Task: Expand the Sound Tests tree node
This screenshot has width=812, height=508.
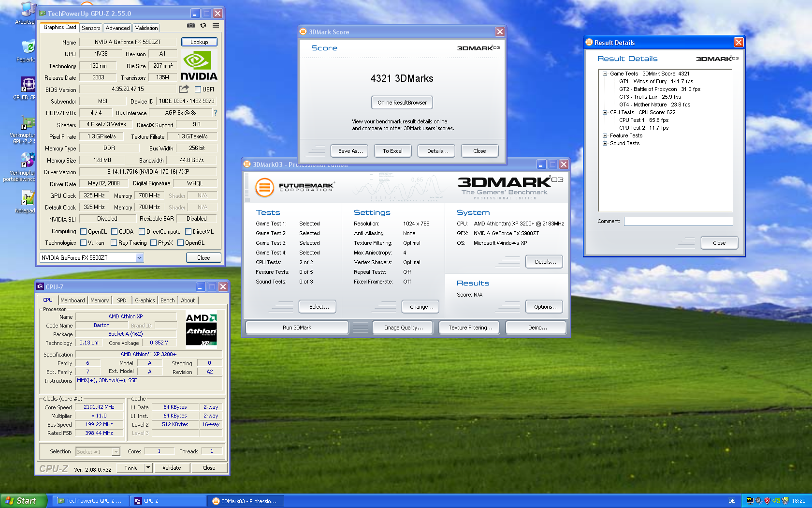Action: click(x=605, y=144)
